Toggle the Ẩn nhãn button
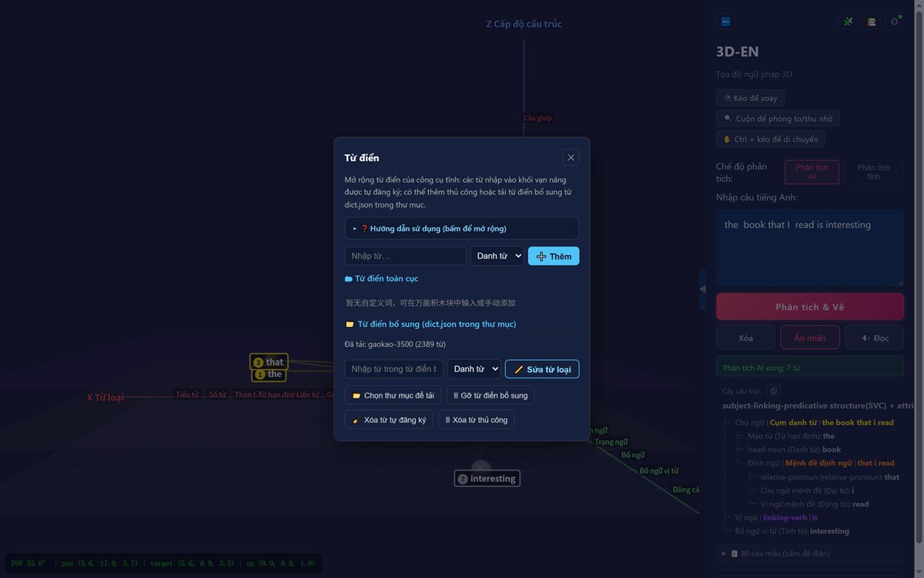 [x=810, y=338]
